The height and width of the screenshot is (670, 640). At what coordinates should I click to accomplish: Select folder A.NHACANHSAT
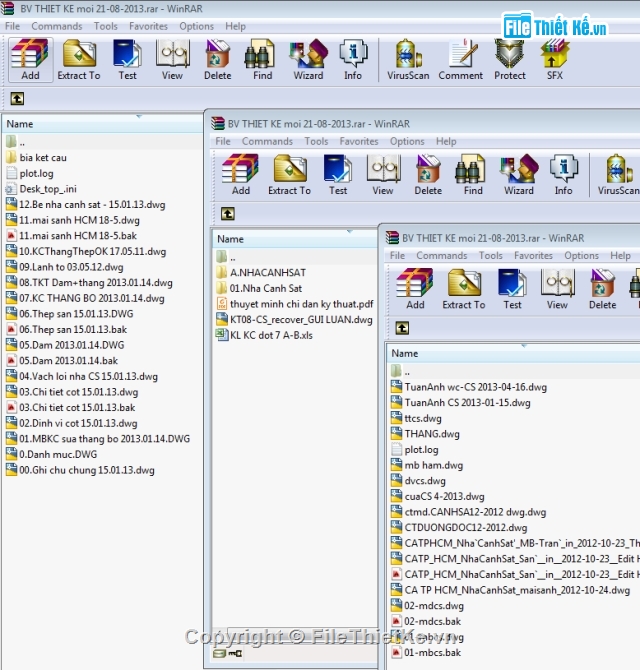click(x=267, y=273)
